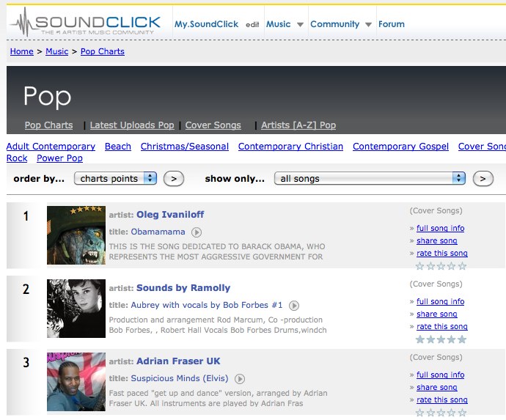Browse Adult Contemporary subgenre
The width and height of the screenshot is (506, 420).
tap(51, 147)
